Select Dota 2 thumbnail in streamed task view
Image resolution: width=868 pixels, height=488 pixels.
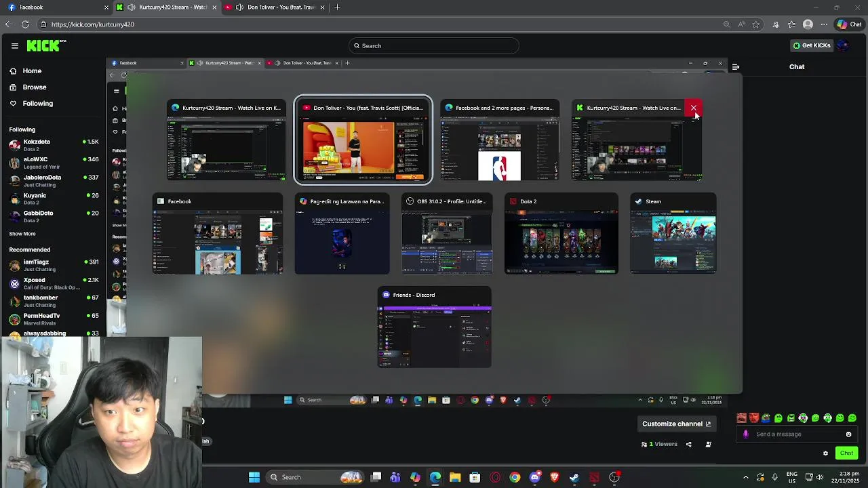pyautogui.click(x=561, y=233)
